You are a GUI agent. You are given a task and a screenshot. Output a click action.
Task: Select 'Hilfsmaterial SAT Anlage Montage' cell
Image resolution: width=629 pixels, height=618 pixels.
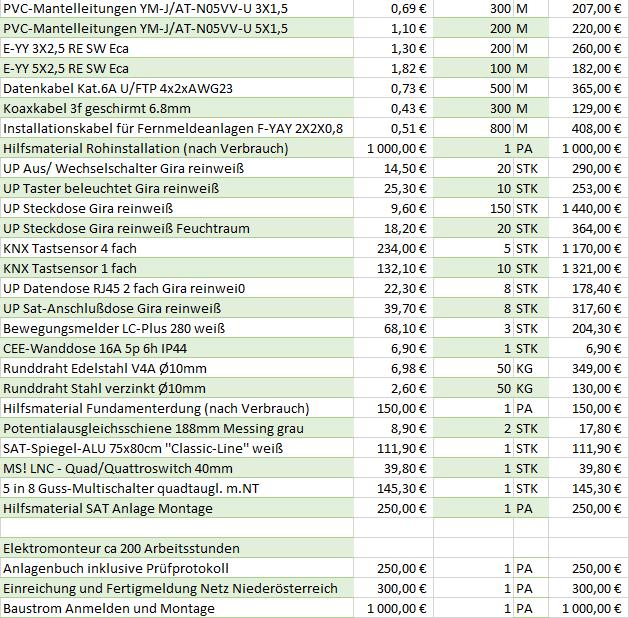177,509
